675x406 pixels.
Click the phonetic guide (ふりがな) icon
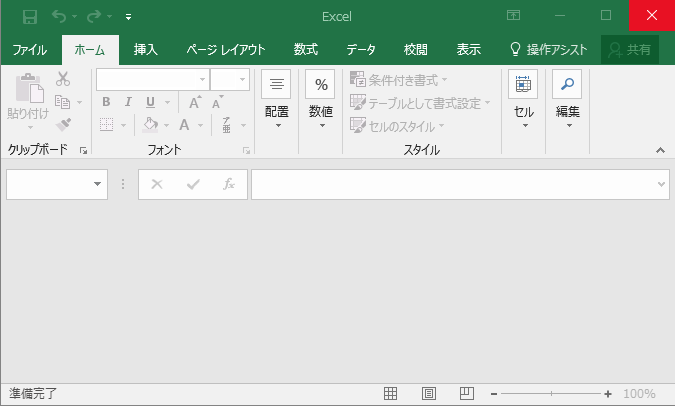(x=226, y=125)
